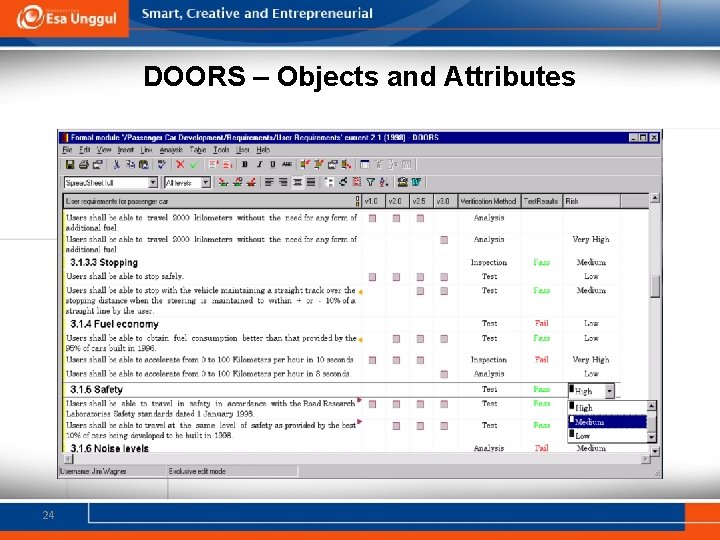
Task: Open the Tools menu
Action: (221, 150)
